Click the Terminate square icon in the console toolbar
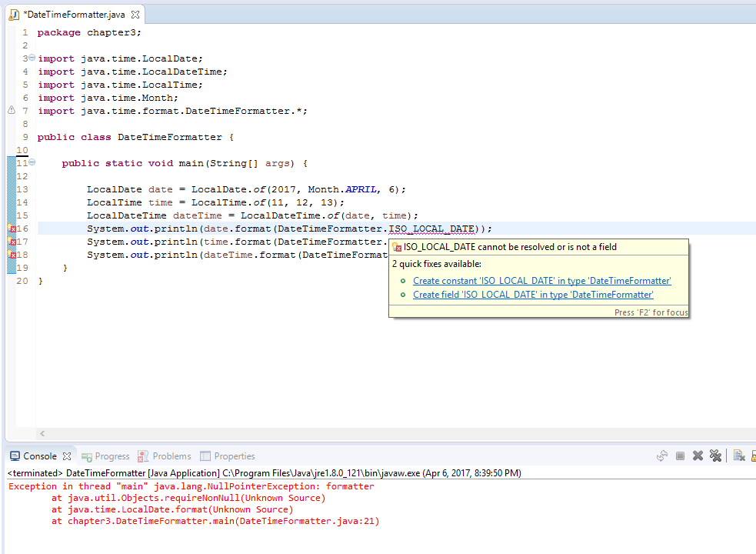The image size is (756, 554). click(681, 456)
